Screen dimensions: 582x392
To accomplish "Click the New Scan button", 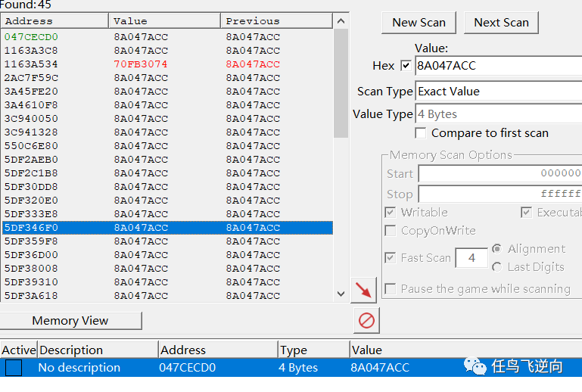I will 419,23.
